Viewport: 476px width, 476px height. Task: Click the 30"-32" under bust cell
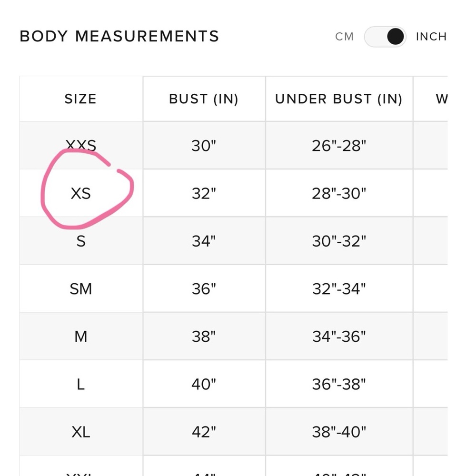click(x=339, y=241)
